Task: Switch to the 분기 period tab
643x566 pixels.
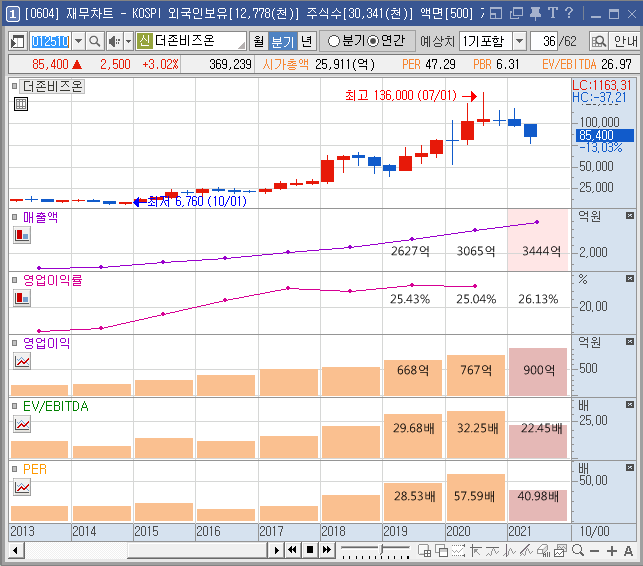Action: (283, 41)
